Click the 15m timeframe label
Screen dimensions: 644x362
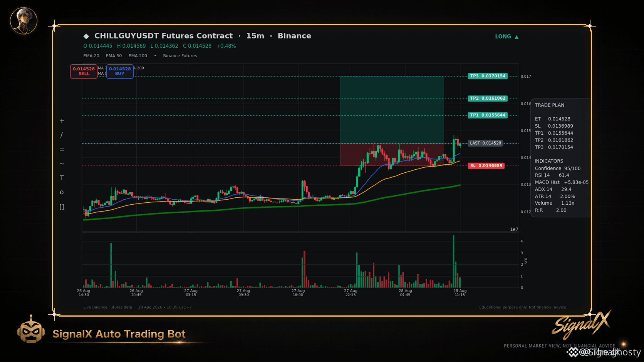255,36
